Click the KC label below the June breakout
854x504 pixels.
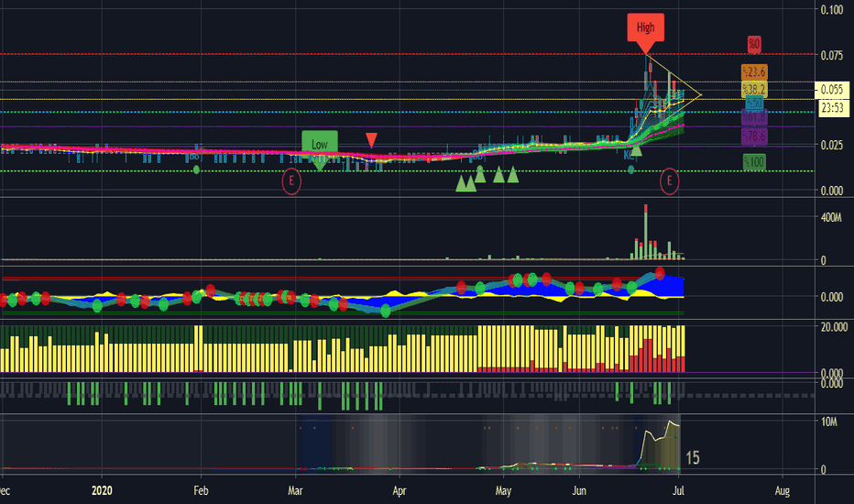click(x=628, y=155)
